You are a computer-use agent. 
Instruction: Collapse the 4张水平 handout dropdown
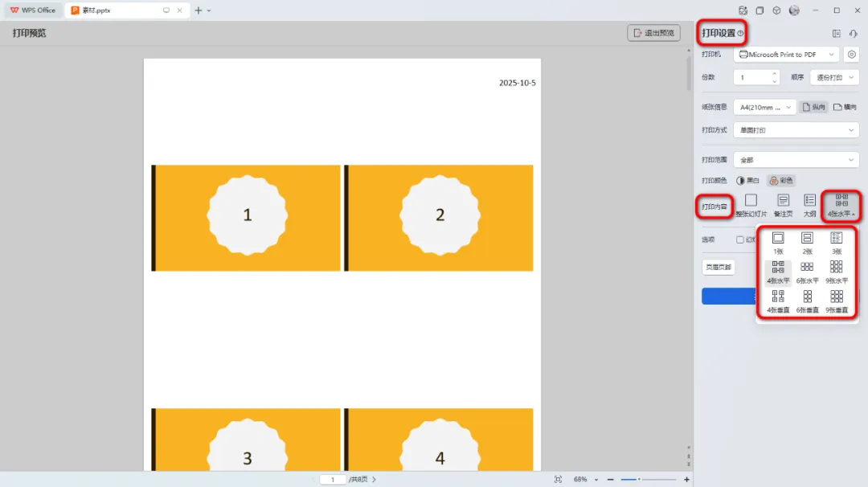pos(841,205)
